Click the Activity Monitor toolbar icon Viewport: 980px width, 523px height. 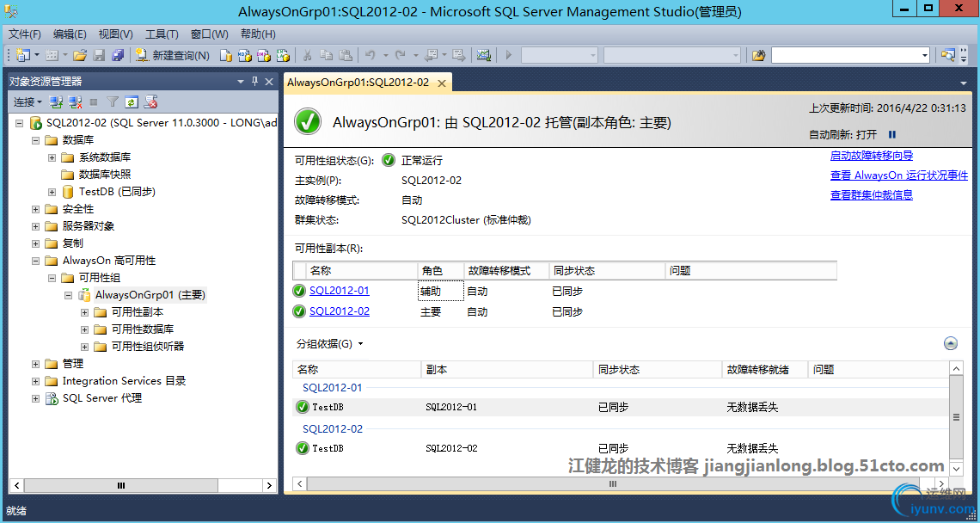click(484, 55)
